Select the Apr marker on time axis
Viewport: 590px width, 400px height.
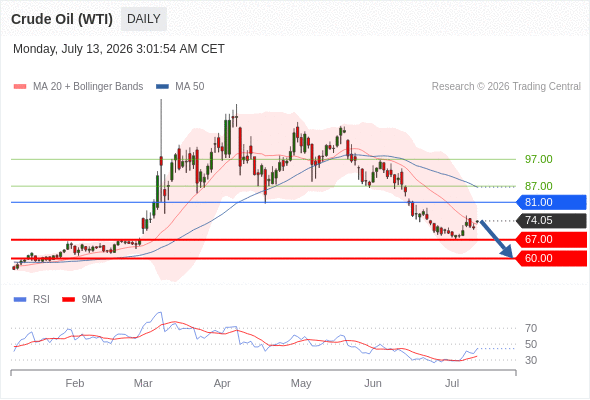tap(222, 383)
